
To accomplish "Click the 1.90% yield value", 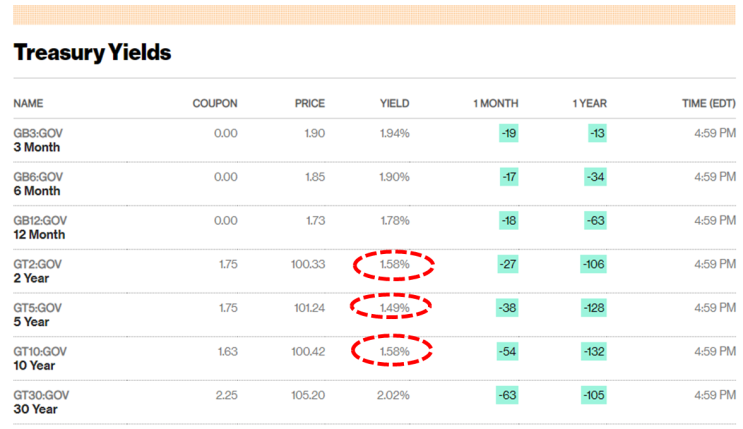I will (x=394, y=177).
